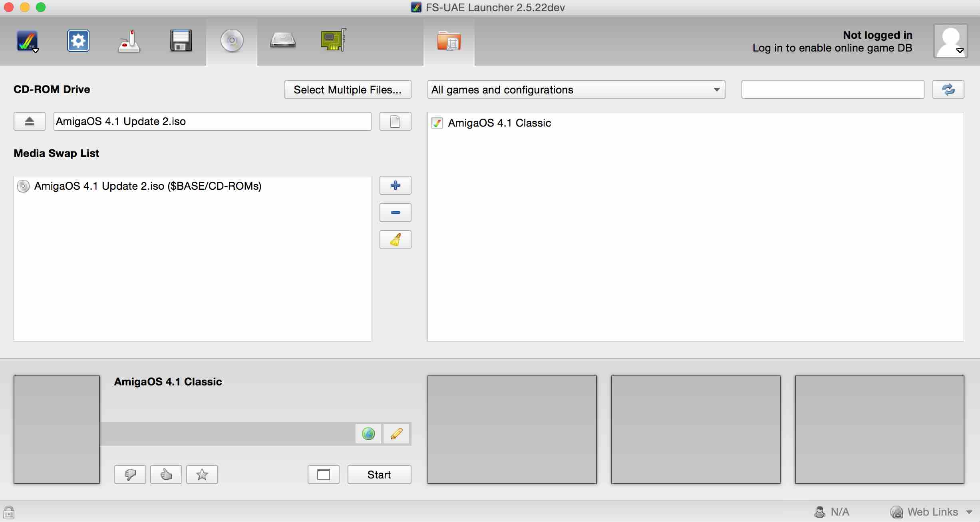Start the AmigaOS 4.1 Classic emulation
The image size is (980, 522).
[379, 474]
